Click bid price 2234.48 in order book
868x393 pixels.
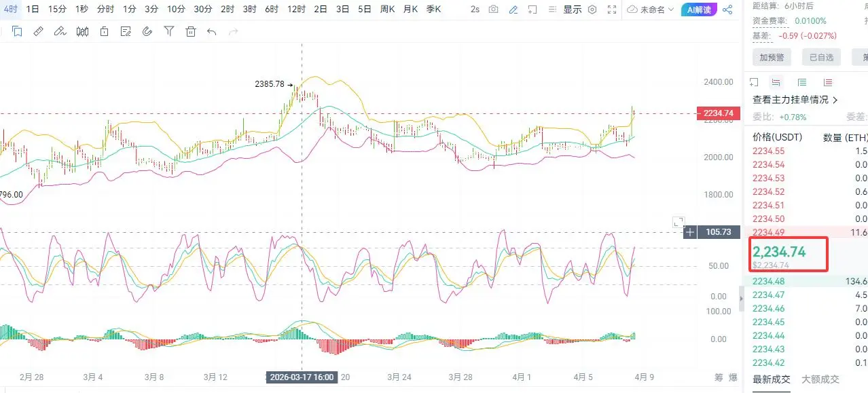pyautogui.click(x=769, y=281)
